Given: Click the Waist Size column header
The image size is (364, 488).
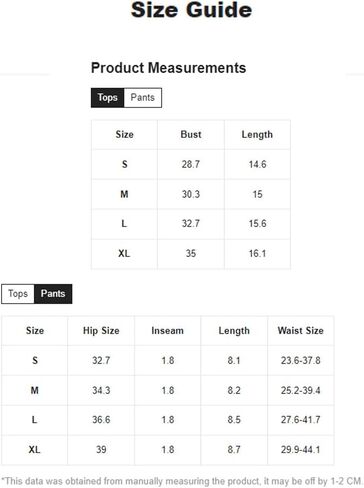Looking at the screenshot, I should [x=300, y=330].
